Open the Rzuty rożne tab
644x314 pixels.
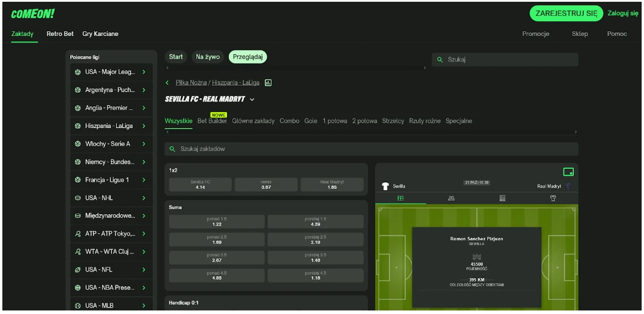pos(425,121)
